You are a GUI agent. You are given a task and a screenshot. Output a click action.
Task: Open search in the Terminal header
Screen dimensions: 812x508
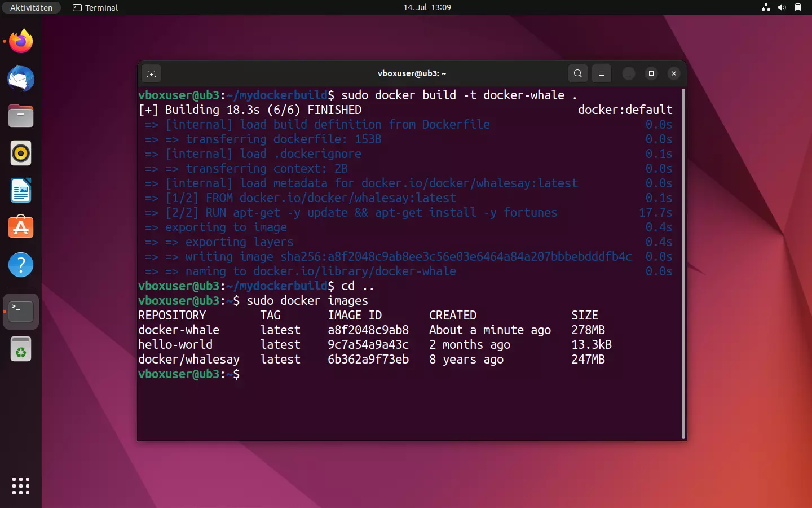click(577, 73)
